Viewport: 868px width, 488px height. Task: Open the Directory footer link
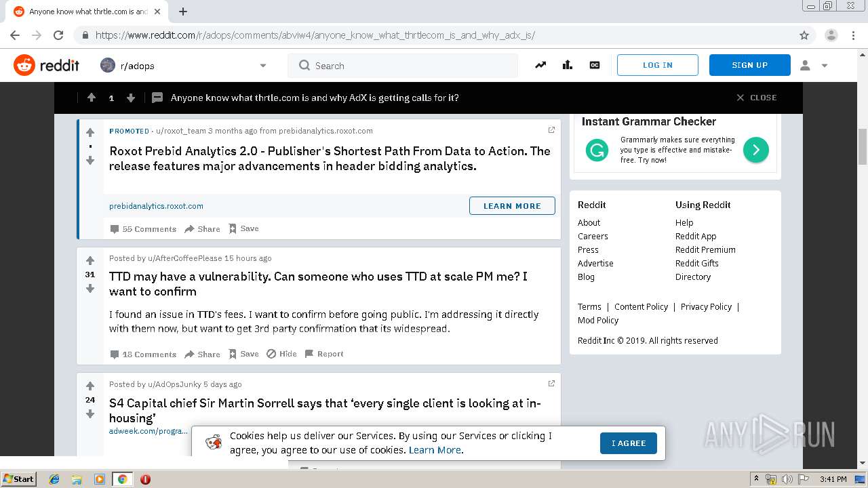[693, 277]
